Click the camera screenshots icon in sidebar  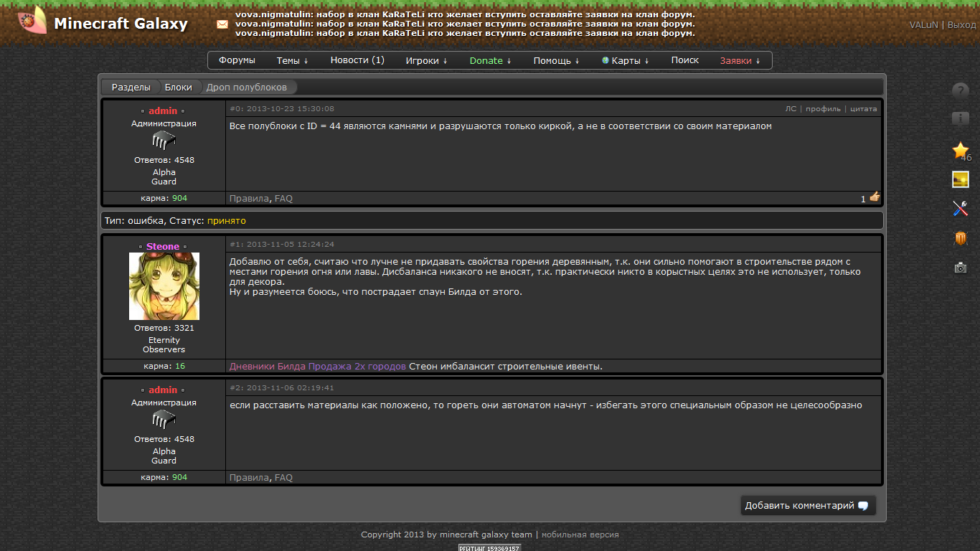click(x=961, y=268)
